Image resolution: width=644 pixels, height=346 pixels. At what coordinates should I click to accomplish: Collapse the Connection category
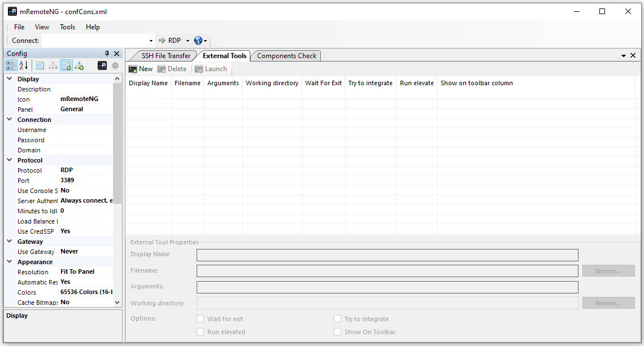10,119
